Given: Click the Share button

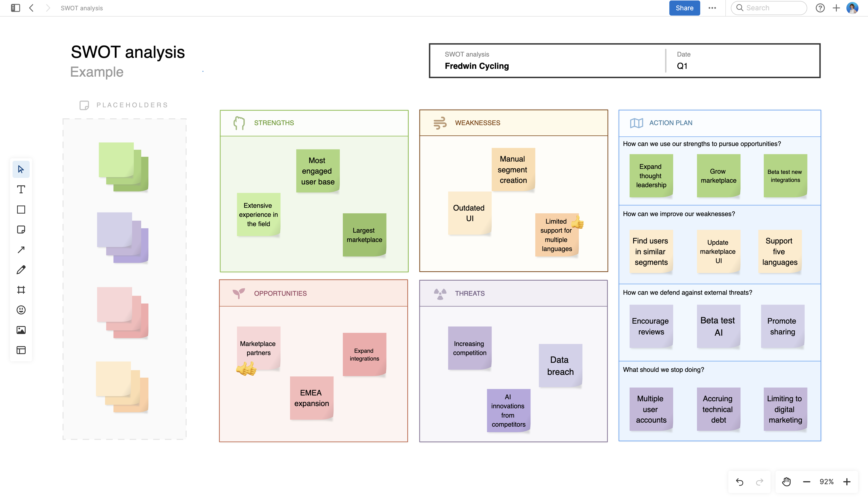Looking at the screenshot, I should coord(684,8).
